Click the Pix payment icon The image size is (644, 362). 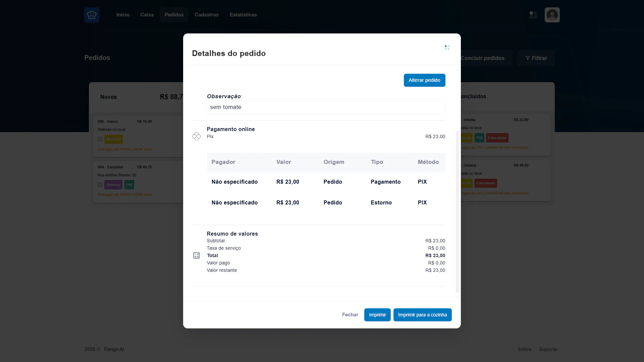tap(196, 136)
